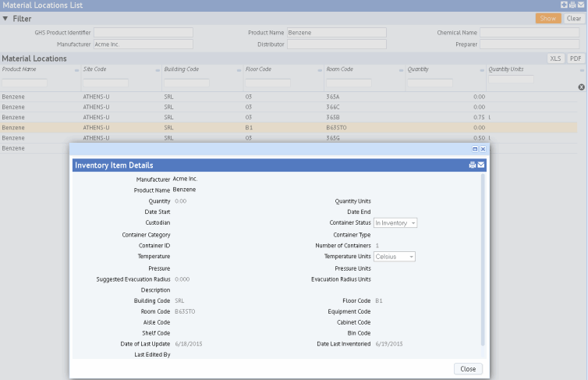Click the email icon in Material Locations List header
The height and width of the screenshot is (380, 588).
tap(582, 5)
